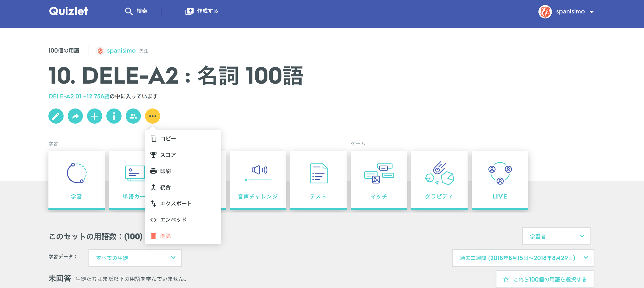
Task: Open the すべての生徒 dropdown
Action: pyautogui.click(x=135, y=258)
